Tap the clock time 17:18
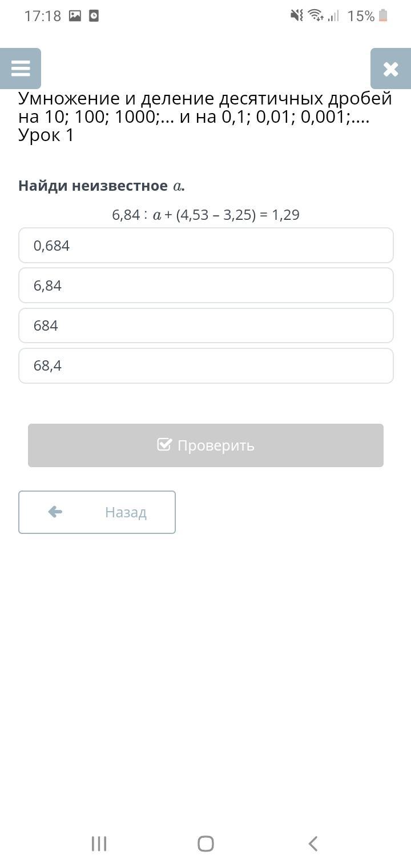 [42, 16]
